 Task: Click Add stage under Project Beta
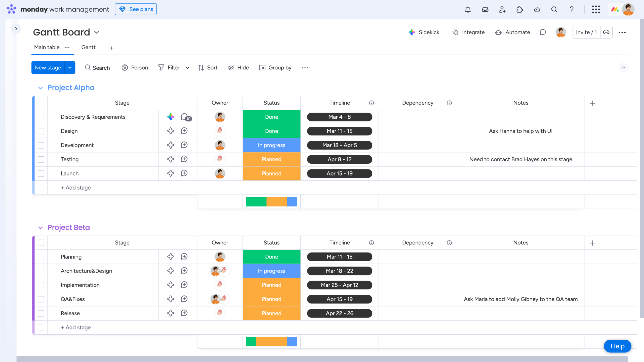pyautogui.click(x=75, y=327)
